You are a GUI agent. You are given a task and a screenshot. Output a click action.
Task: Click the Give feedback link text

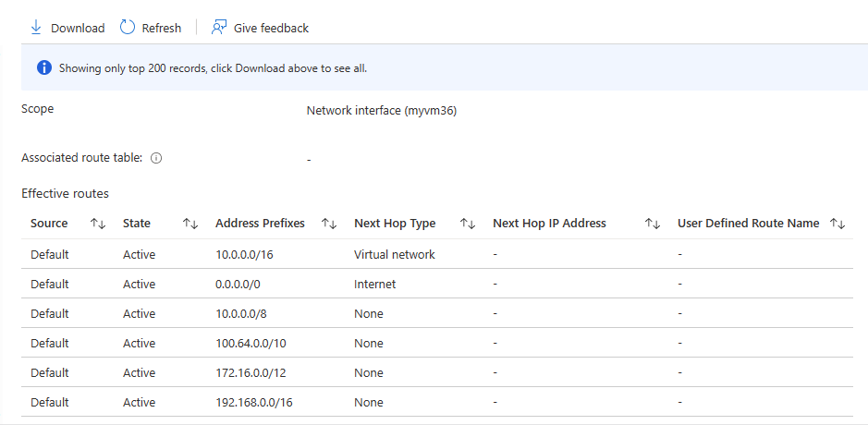coord(271,29)
